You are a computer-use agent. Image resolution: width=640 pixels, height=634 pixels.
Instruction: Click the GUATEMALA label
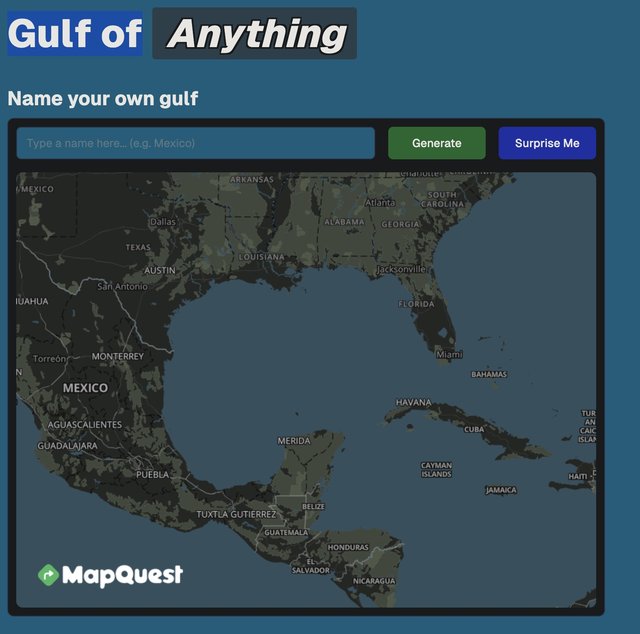tap(286, 532)
